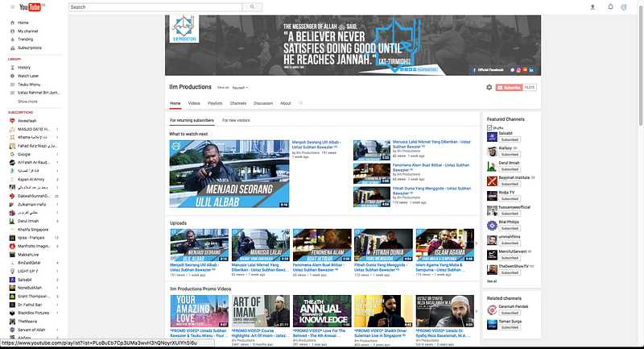Click the red Subscribe button
This screenshot has height=349, width=644.
tap(509, 88)
